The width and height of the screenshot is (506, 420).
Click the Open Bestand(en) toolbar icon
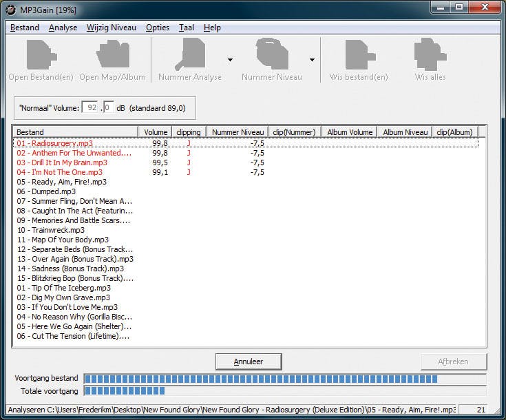(x=41, y=54)
